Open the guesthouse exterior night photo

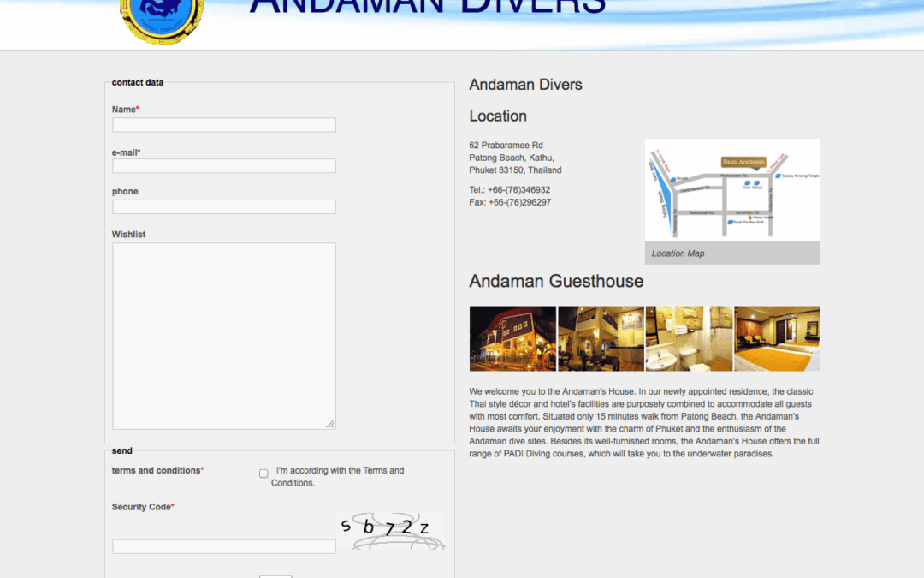(x=512, y=338)
